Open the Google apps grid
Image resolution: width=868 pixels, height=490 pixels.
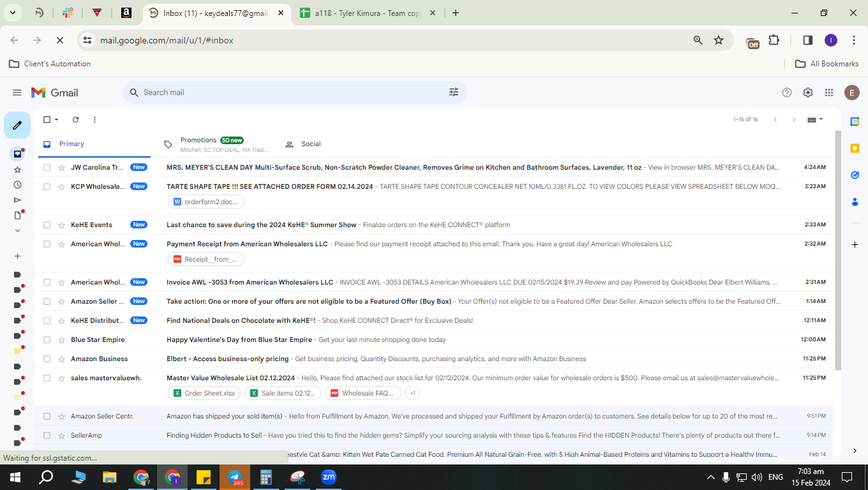click(x=829, y=93)
